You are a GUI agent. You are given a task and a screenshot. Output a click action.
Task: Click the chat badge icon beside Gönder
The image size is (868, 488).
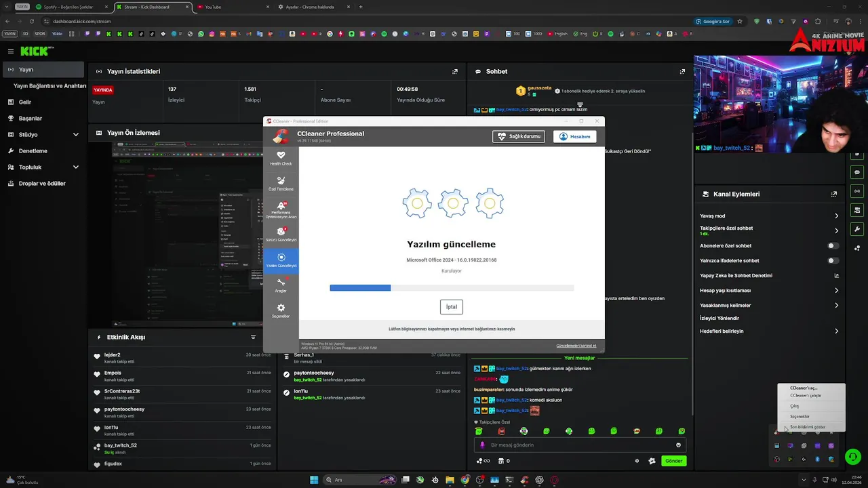click(x=652, y=461)
